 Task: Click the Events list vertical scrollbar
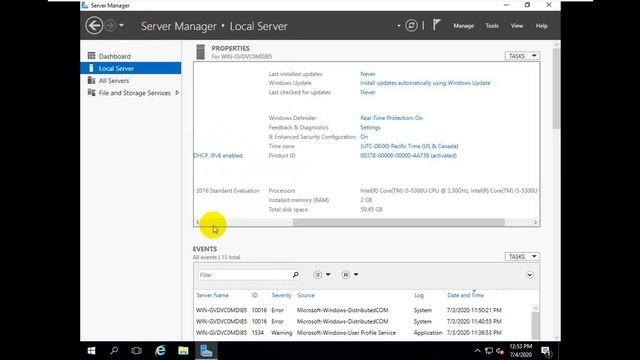coord(536,325)
